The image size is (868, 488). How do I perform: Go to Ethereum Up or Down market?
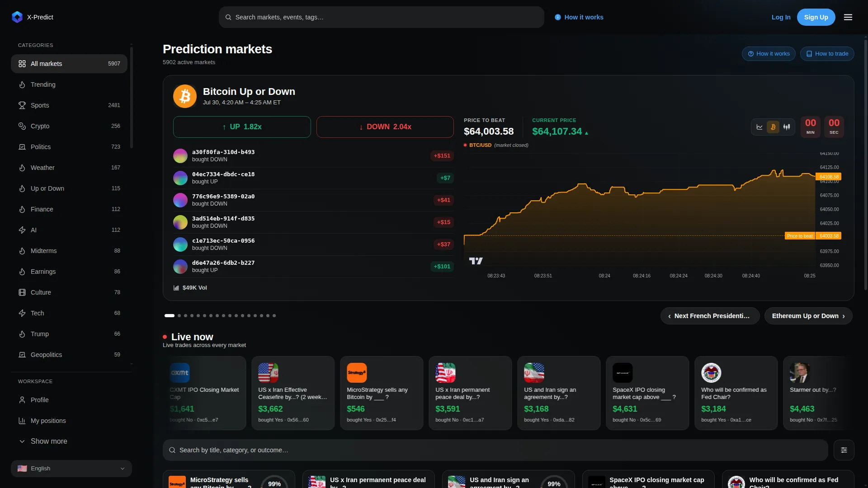pos(808,316)
